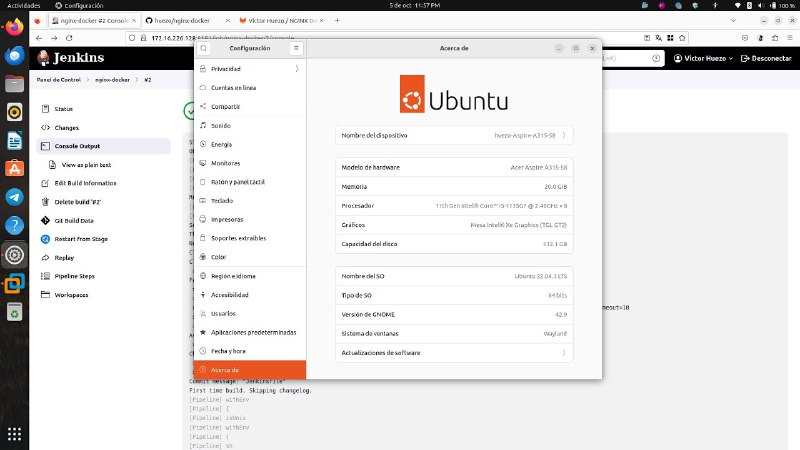Select Fecha y hora in the sidebar
Image resolution: width=800 pixels, height=450 pixels.
(250, 352)
